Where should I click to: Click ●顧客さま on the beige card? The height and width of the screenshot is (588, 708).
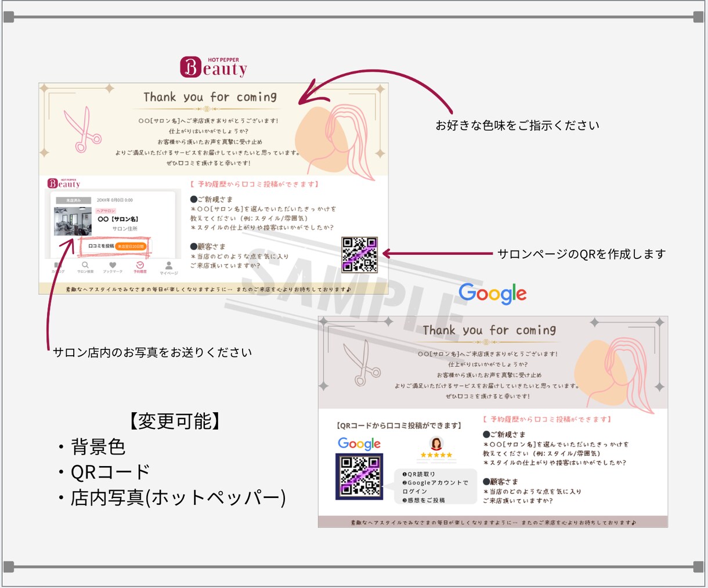(207, 246)
